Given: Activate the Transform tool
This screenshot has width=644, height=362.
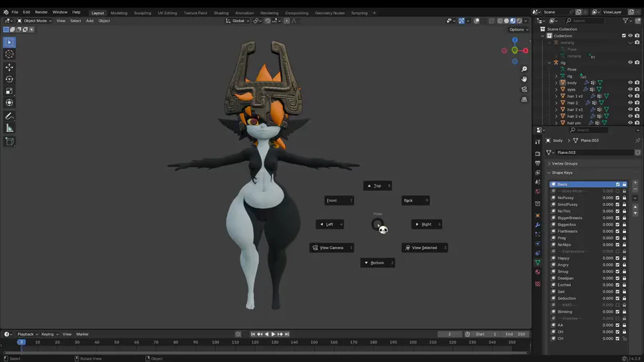Looking at the screenshot, I should [x=9, y=102].
